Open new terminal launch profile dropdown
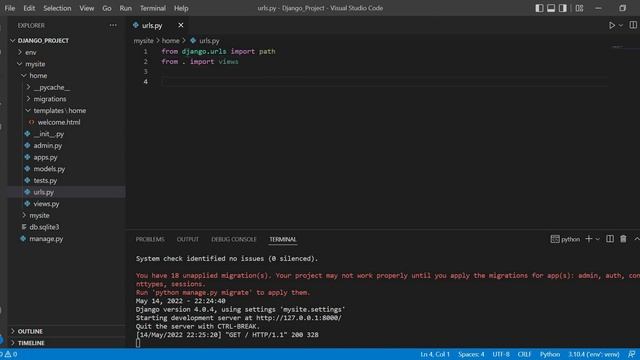Image resolution: width=640 pixels, height=360 pixels. point(598,239)
